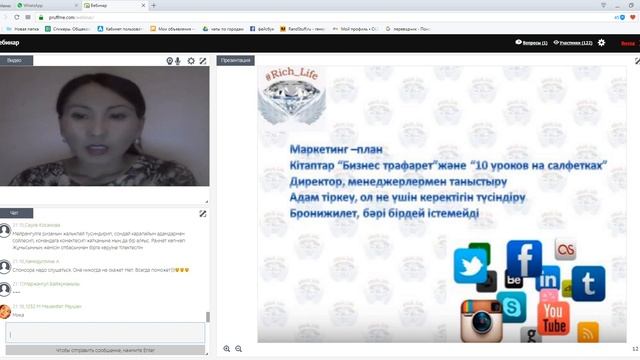Click the red exit link in header
The height and width of the screenshot is (360, 640).
[x=628, y=43]
